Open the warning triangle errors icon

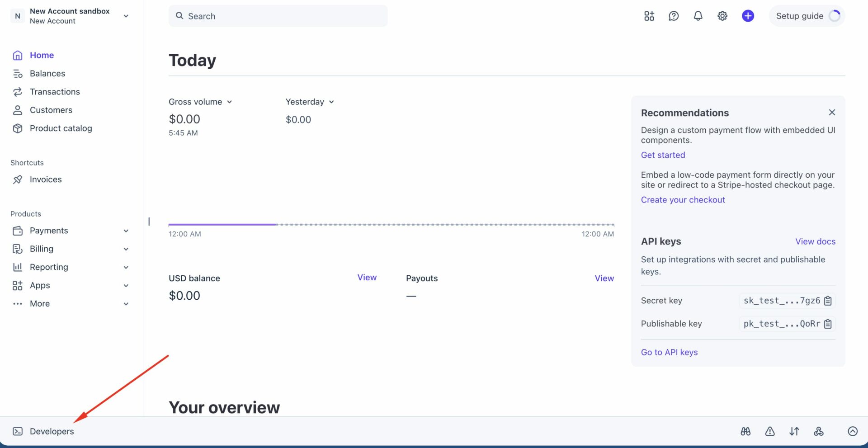770,431
